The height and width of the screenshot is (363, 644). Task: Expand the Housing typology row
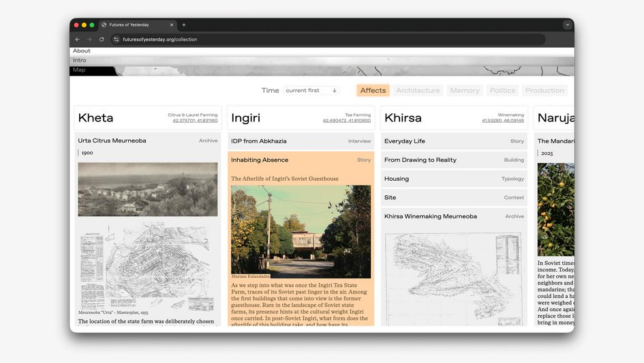tap(455, 179)
